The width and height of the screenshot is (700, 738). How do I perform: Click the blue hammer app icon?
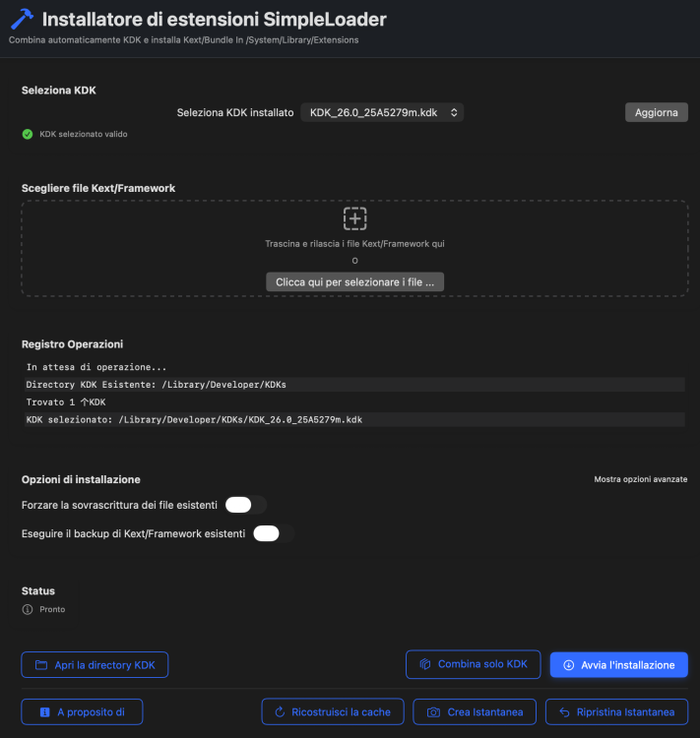22,19
